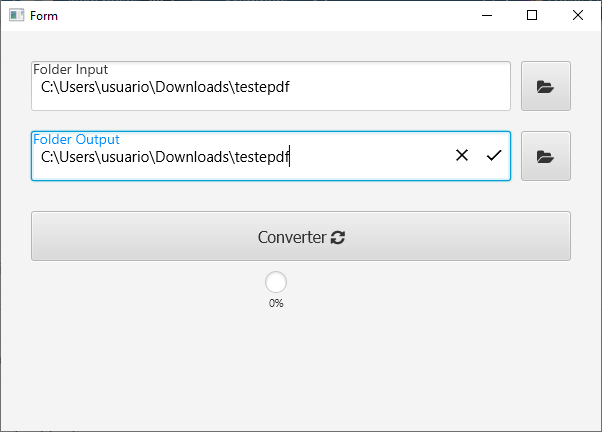Click empty space right of Folder Input path
The width and height of the screenshot is (602, 432).
tap(400, 87)
